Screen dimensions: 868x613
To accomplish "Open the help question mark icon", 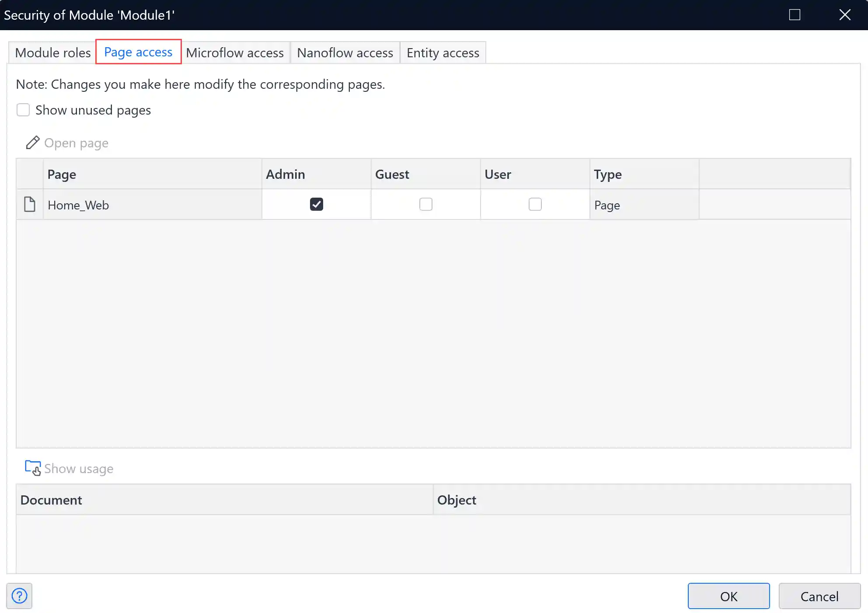I will [x=19, y=596].
